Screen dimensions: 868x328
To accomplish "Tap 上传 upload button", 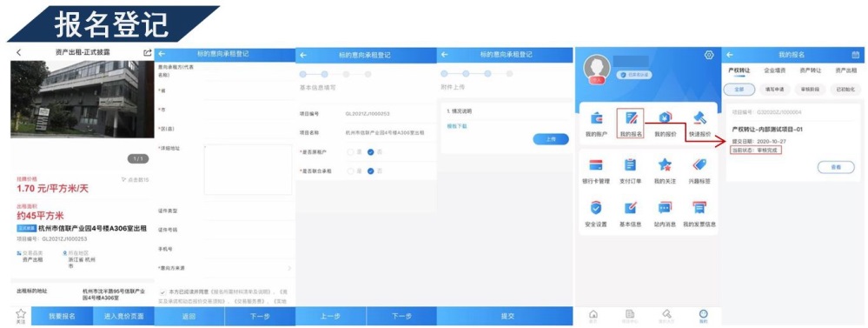I will tap(551, 139).
